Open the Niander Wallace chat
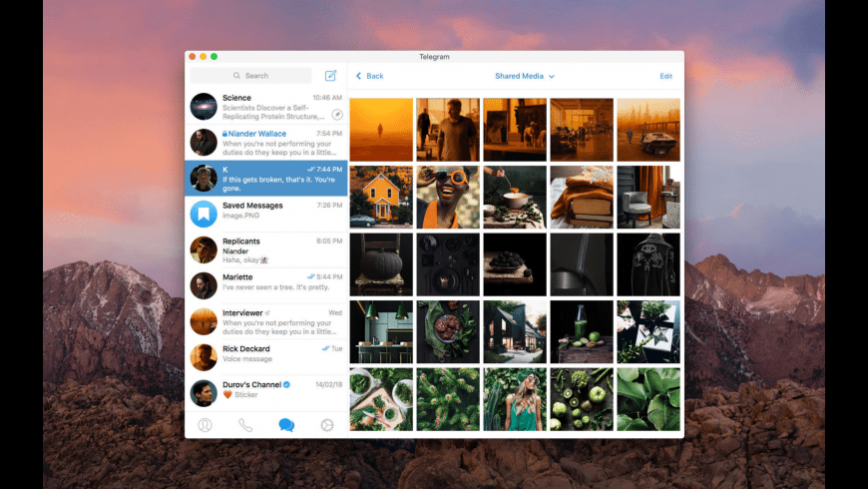The height and width of the screenshot is (489, 868). coord(266,143)
